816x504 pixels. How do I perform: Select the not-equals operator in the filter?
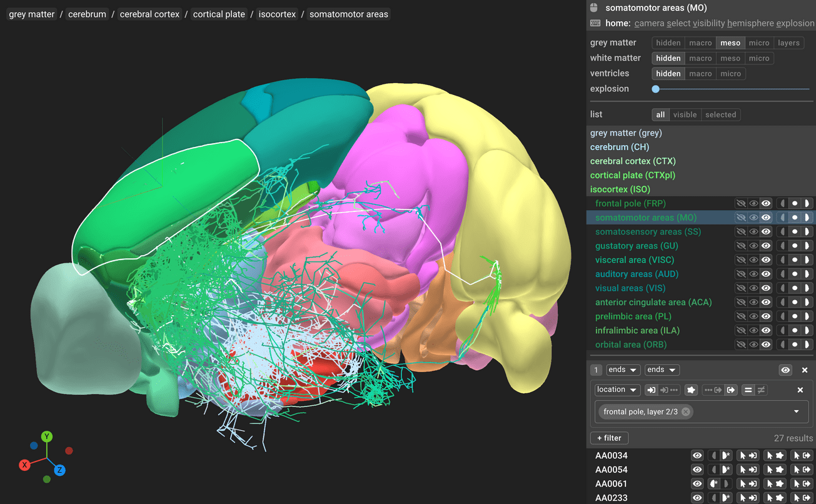coord(761,390)
